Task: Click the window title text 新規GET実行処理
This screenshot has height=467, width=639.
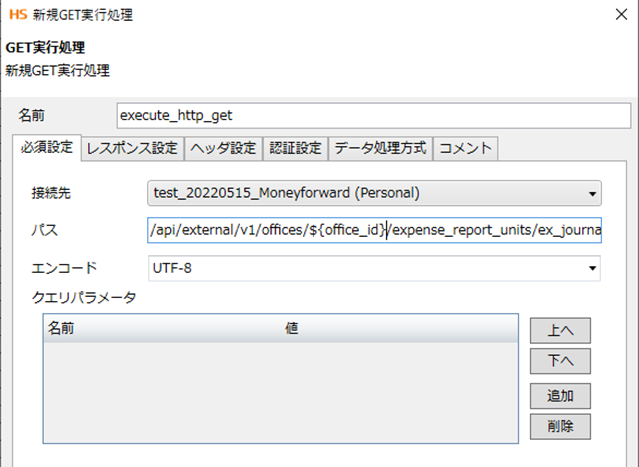Action: tap(82, 15)
